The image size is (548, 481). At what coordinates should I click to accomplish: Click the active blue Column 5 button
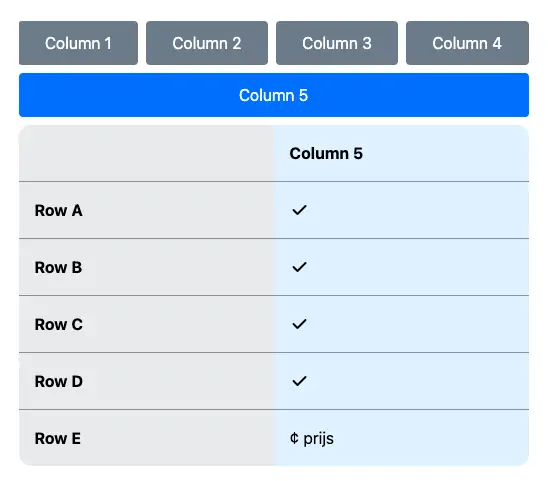(x=274, y=95)
